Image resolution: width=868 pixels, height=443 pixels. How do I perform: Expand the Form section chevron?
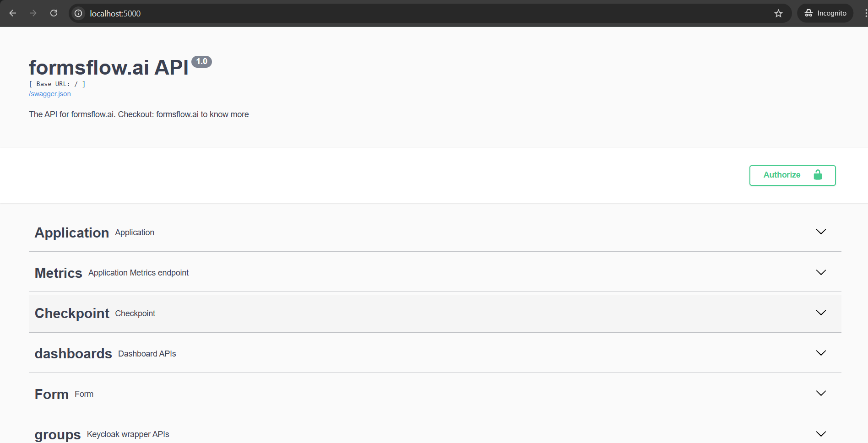(x=821, y=393)
